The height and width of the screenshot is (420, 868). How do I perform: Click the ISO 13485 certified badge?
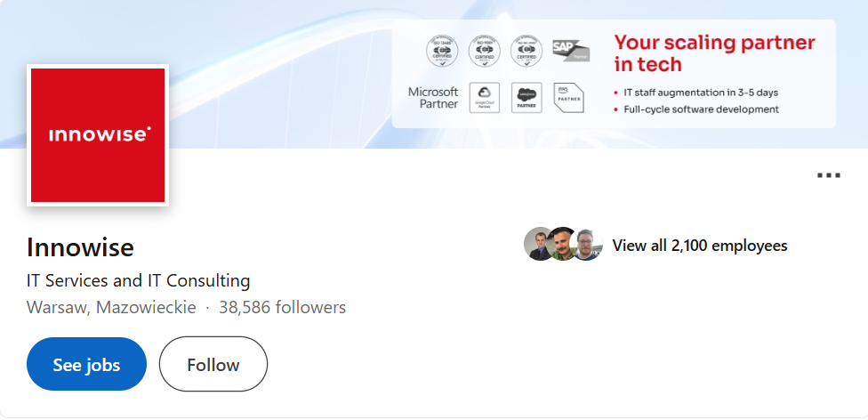pyautogui.click(x=442, y=51)
